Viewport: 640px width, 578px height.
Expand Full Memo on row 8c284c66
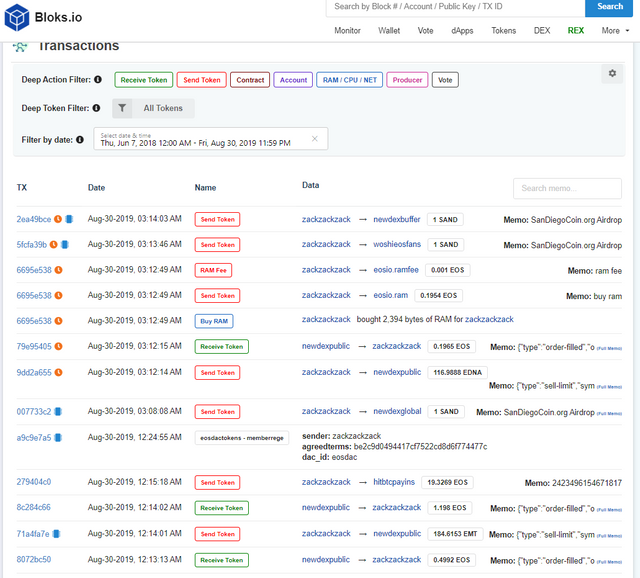609,509
